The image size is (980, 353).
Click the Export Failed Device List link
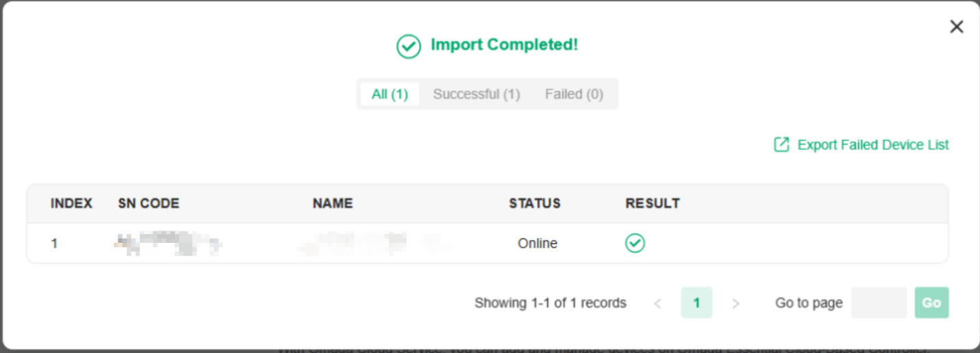(x=872, y=145)
